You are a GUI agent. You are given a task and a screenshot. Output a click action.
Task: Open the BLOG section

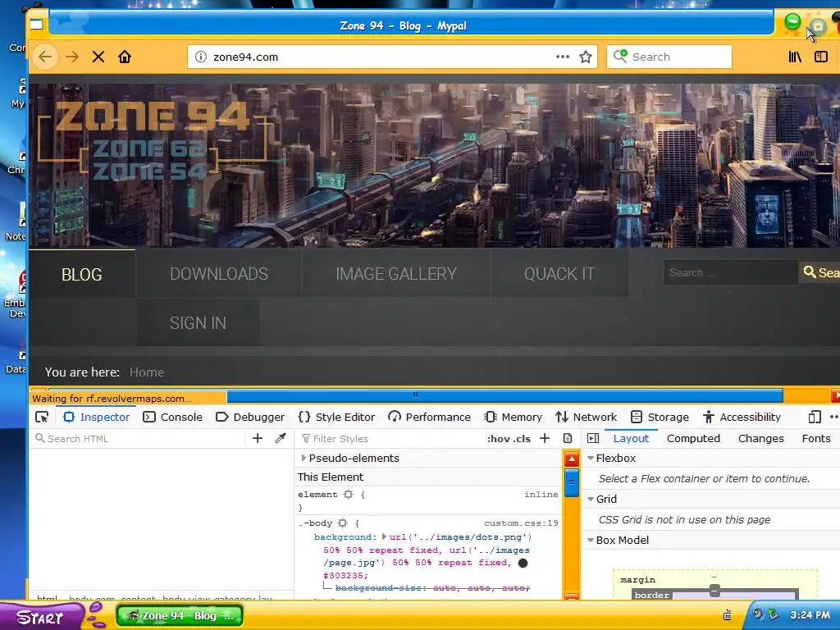tap(82, 274)
